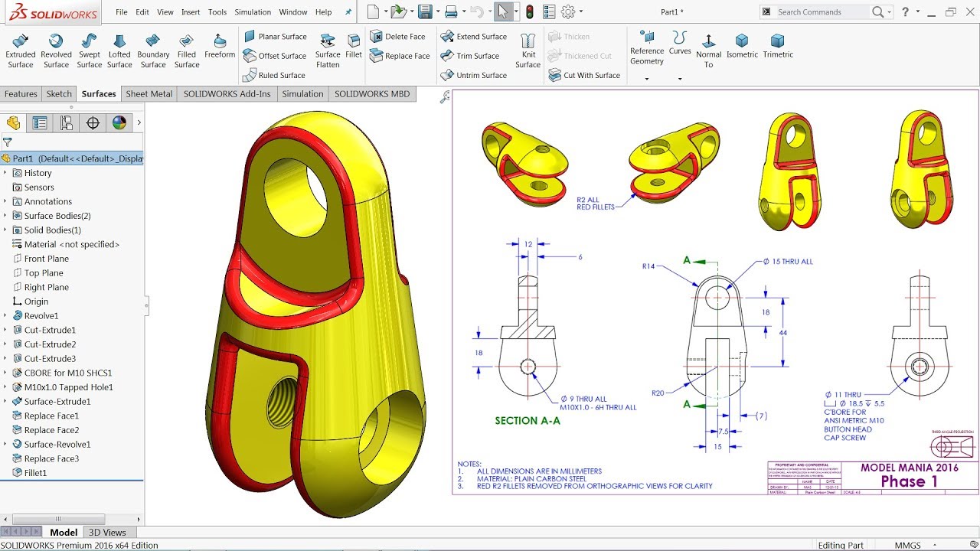
Task: Expand the History tree node
Action: 5,173
